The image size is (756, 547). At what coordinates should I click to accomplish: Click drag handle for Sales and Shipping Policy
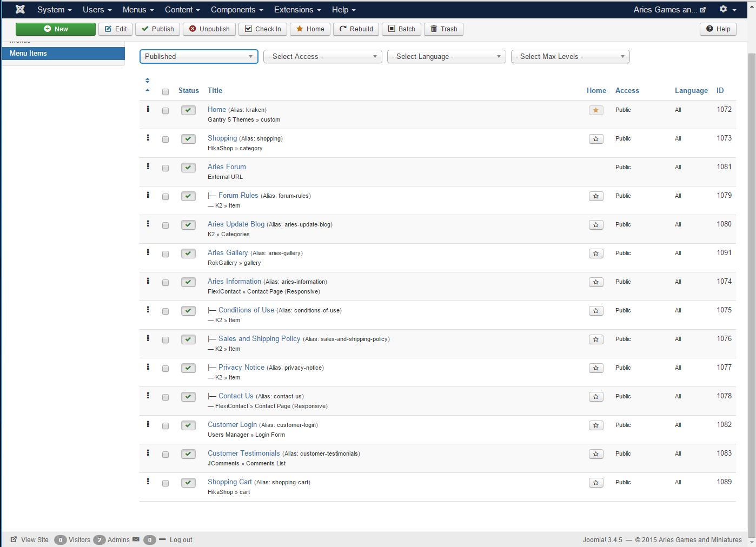(148, 338)
